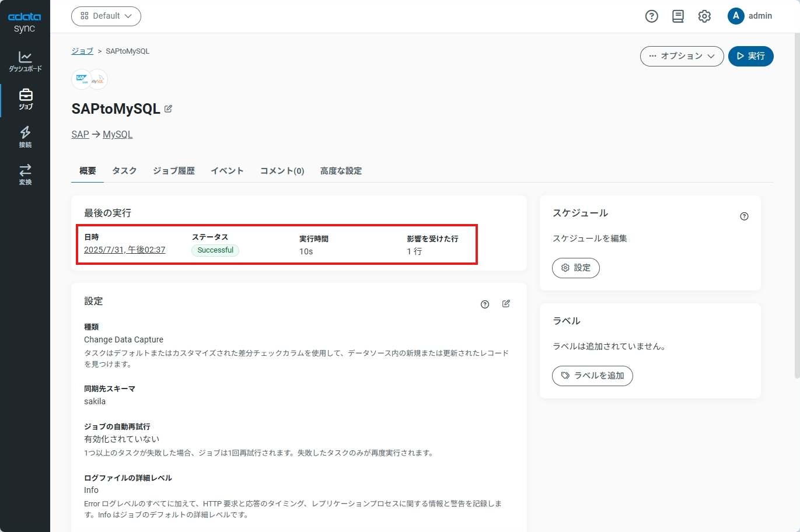Switch to the コメント(0) tab

click(282, 171)
